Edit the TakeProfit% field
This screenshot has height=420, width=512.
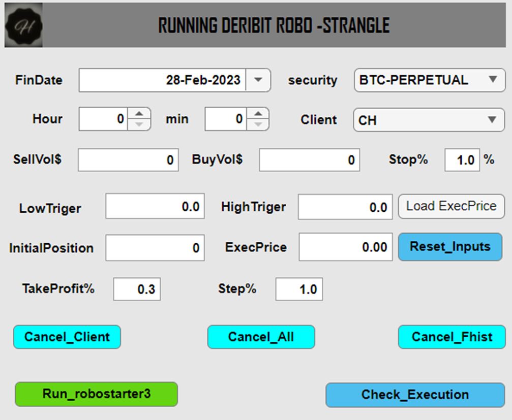pos(137,289)
